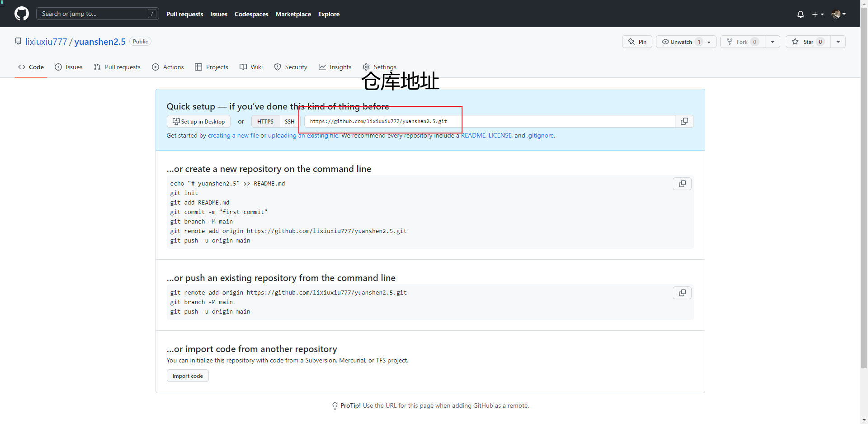Click the repository book icon

click(18, 41)
